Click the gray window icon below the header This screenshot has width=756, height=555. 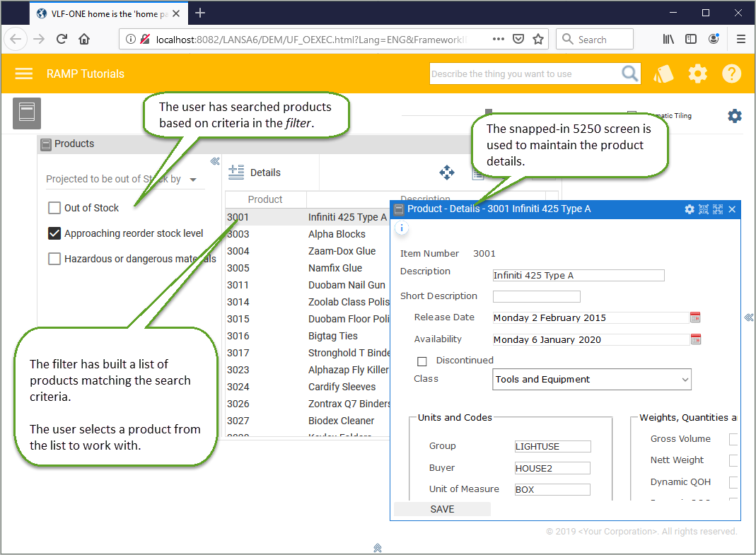(x=26, y=113)
